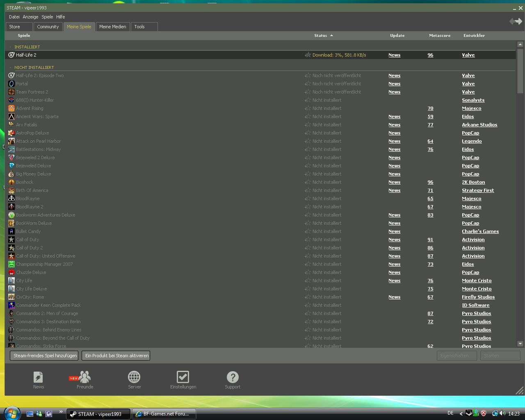
Task: Toggle favorite star for Bullet Candy
Action: click(308, 231)
